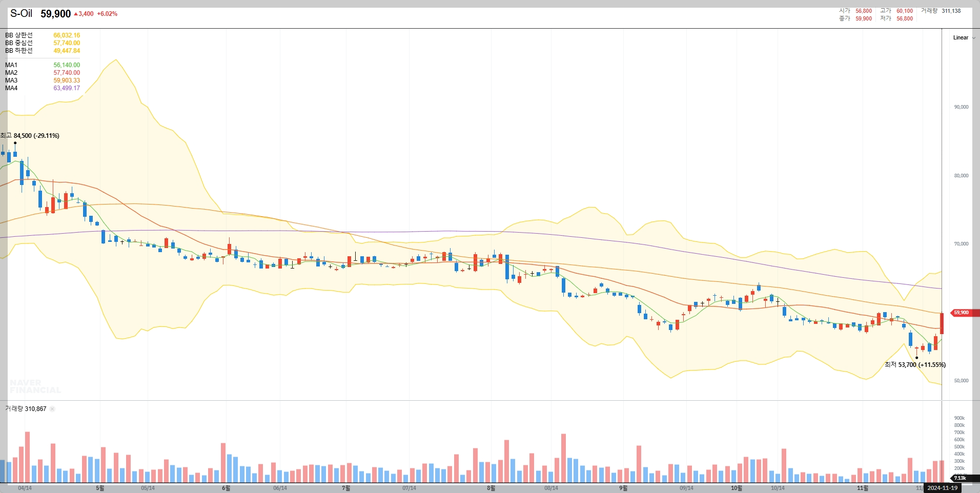Click the BB 중심선 legend label
980x493 pixels.
[x=19, y=43]
